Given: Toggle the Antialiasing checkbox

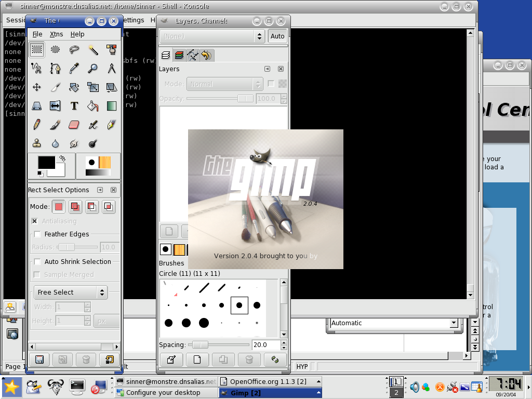Looking at the screenshot, I should point(35,221).
